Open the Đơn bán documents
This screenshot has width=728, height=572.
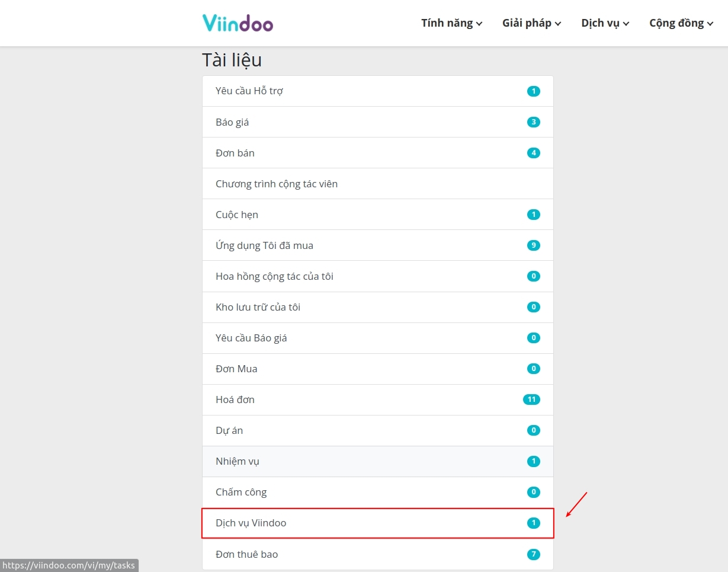click(x=378, y=153)
